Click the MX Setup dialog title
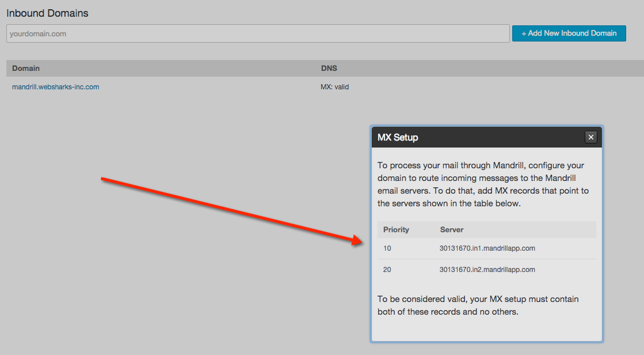The image size is (644, 355). pos(398,137)
